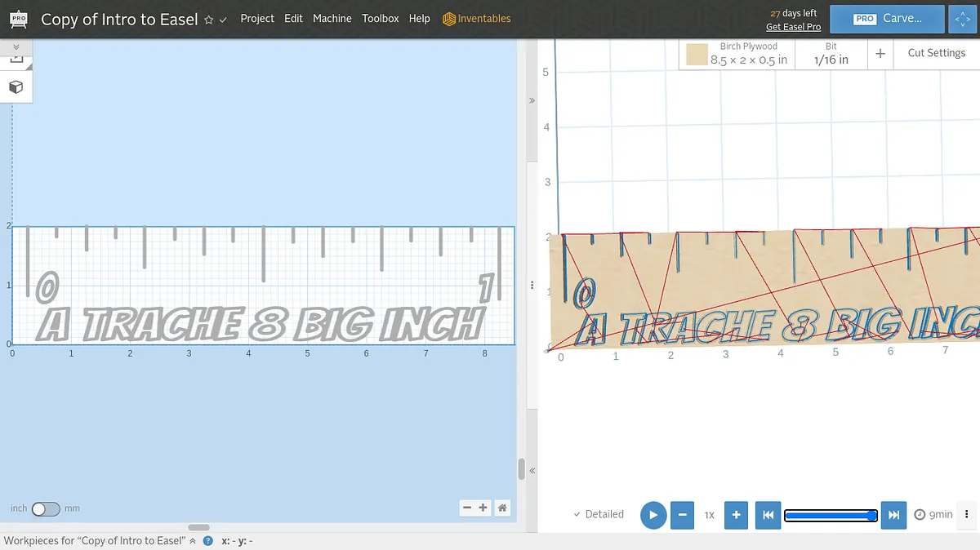Image resolution: width=980 pixels, height=550 pixels.
Task: Rewind simulation to the start
Action: tap(768, 515)
